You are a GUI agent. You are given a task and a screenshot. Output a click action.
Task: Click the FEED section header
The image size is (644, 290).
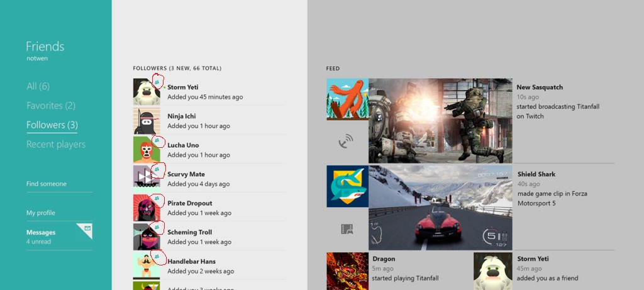point(333,69)
